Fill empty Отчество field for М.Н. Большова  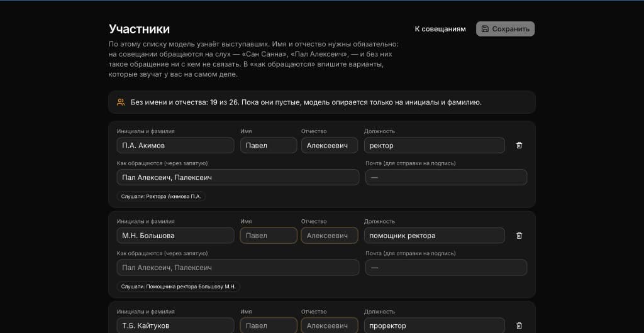330,236
